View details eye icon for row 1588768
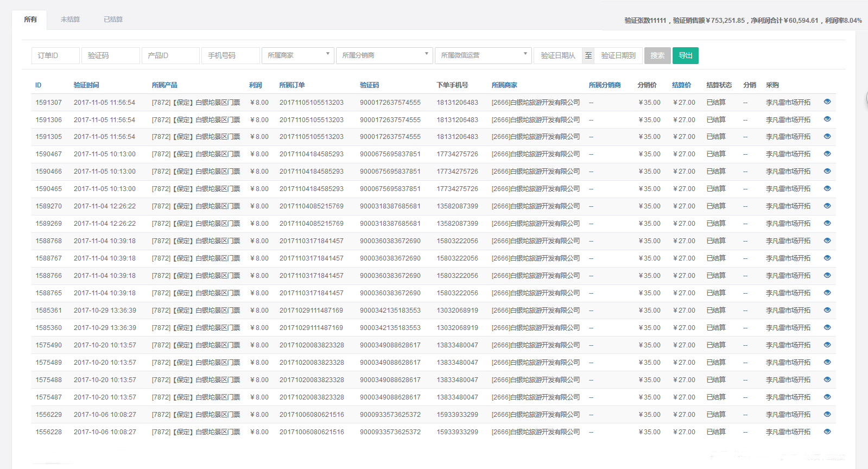The image size is (868, 469). point(827,240)
